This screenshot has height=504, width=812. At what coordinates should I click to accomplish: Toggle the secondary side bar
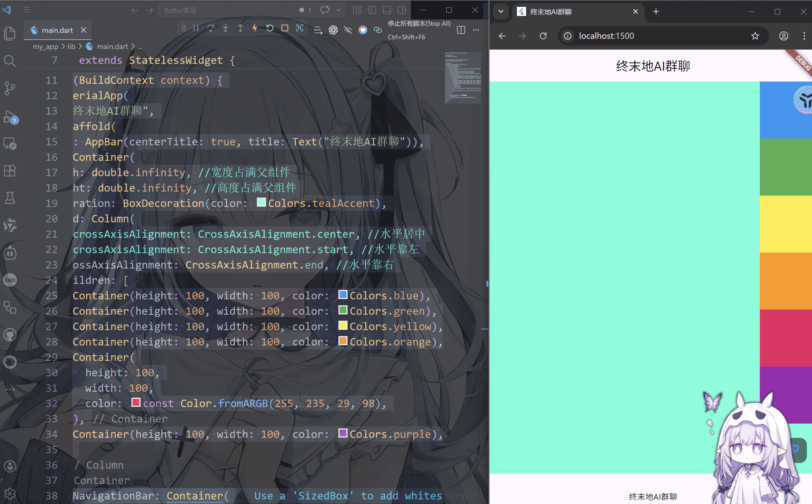pyautogui.click(x=402, y=10)
